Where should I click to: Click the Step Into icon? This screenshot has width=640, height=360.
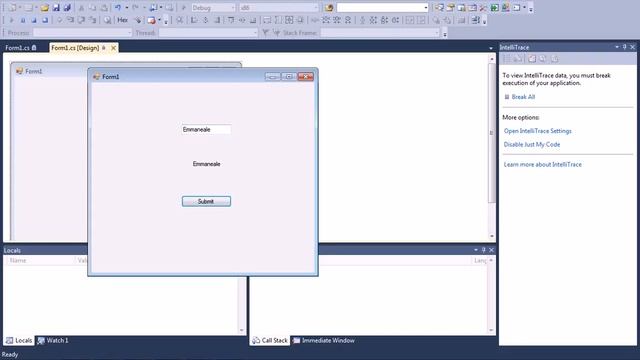[x=70, y=20]
